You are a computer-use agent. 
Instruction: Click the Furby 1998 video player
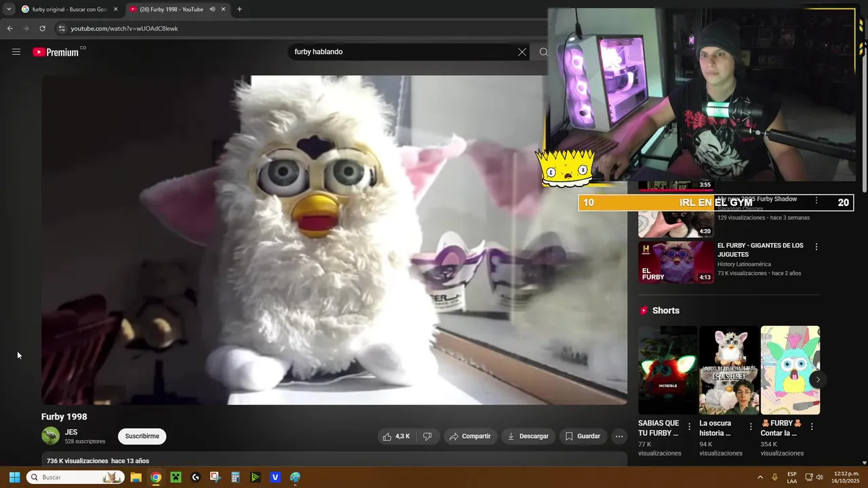point(334,240)
